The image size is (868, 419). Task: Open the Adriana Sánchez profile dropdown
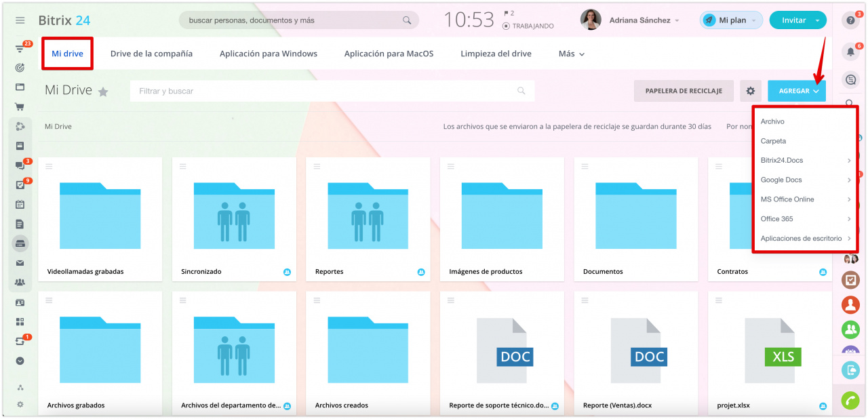[x=644, y=20]
